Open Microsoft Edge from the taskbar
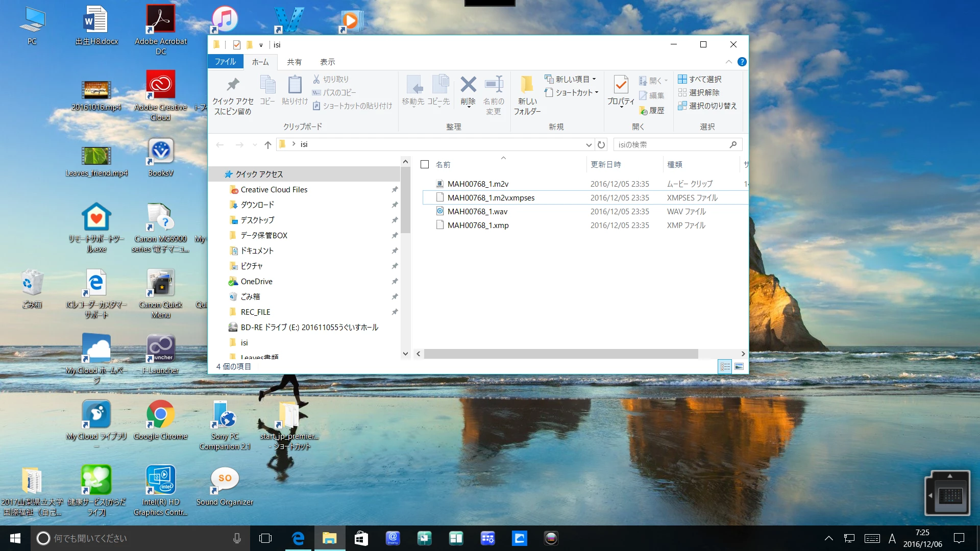The height and width of the screenshot is (551, 980). point(298,538)
